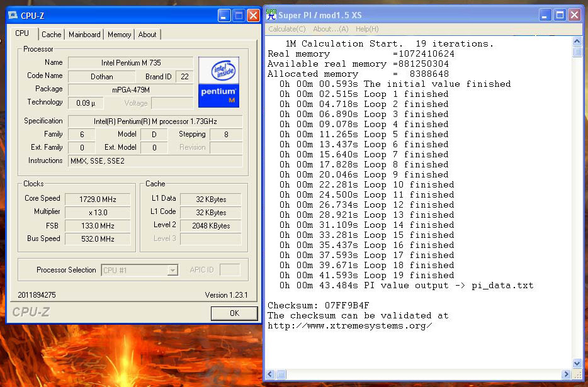Image resolution: width=588 pixels, height=387 pixels.
Task: Open the About...(A) menu in Super PI
Action: click(x=331, y=29)
